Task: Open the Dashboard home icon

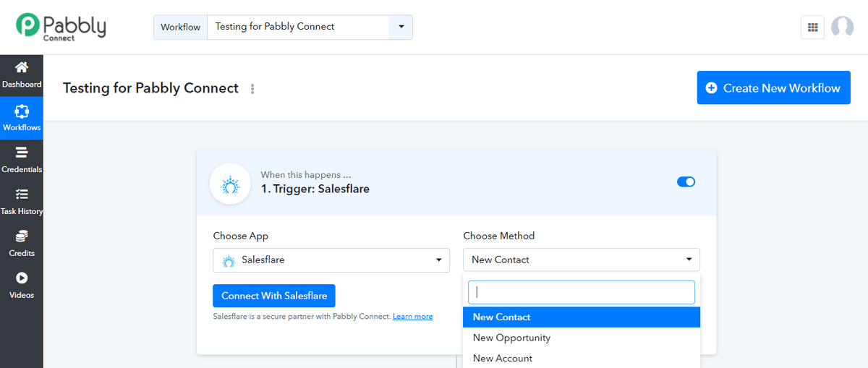Action: 22,67
